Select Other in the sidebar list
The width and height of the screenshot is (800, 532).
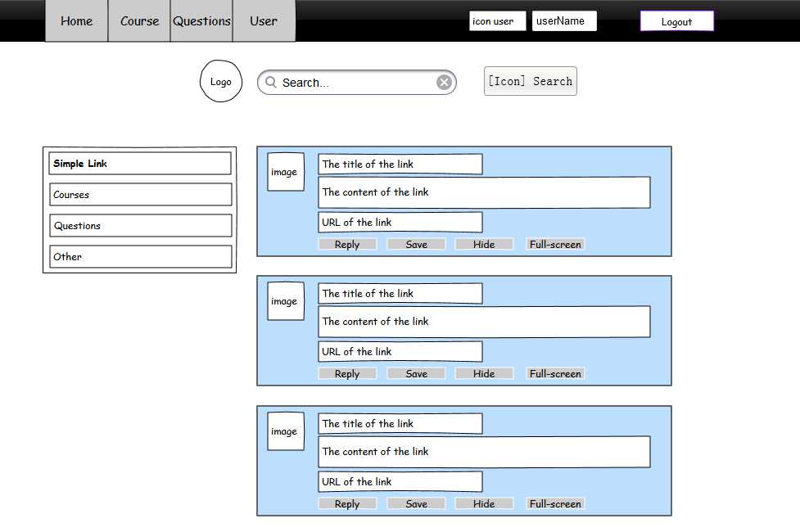140,257
